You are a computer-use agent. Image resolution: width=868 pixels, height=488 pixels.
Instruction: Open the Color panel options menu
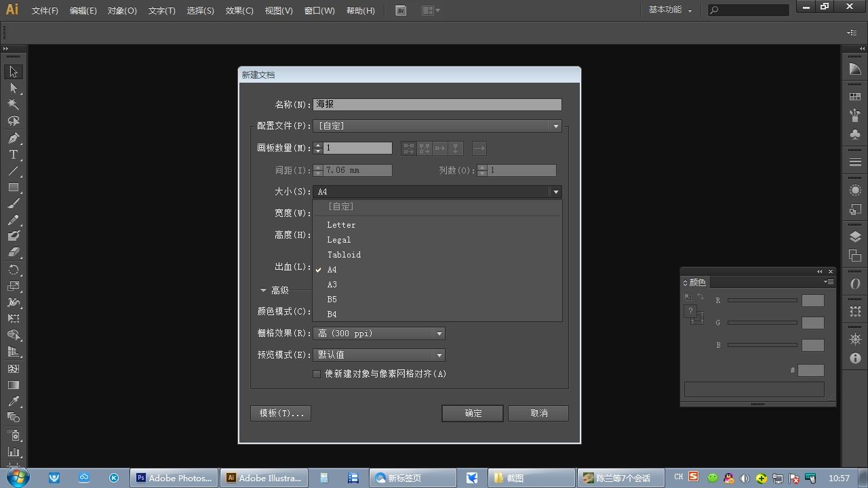pyautogui.click(x=828, y=282)
